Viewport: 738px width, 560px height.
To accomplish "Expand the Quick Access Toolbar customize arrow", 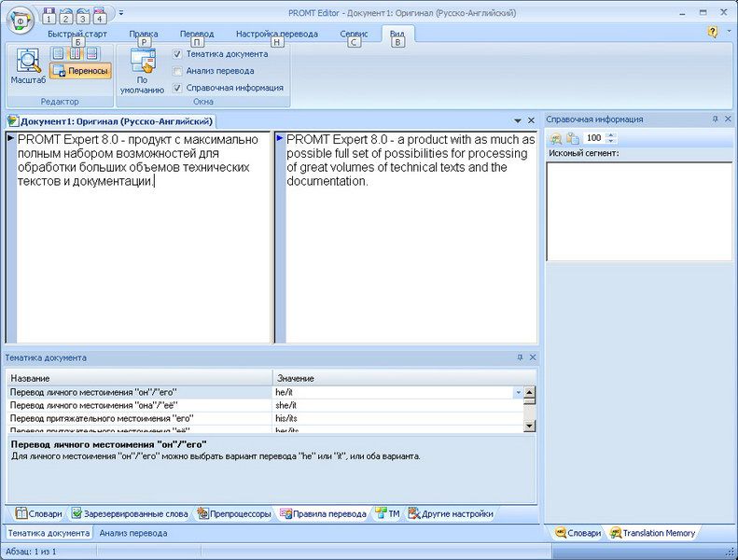I will (x=121, y=13).
